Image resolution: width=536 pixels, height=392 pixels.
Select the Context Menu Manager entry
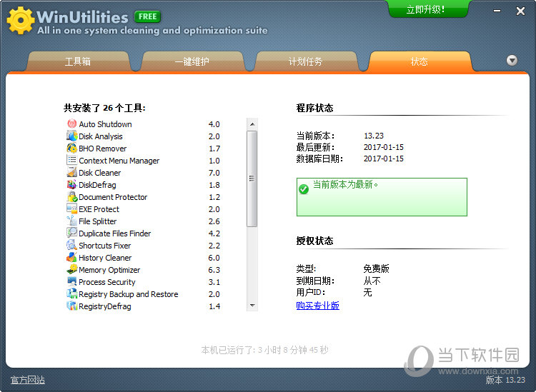(144, 161)
